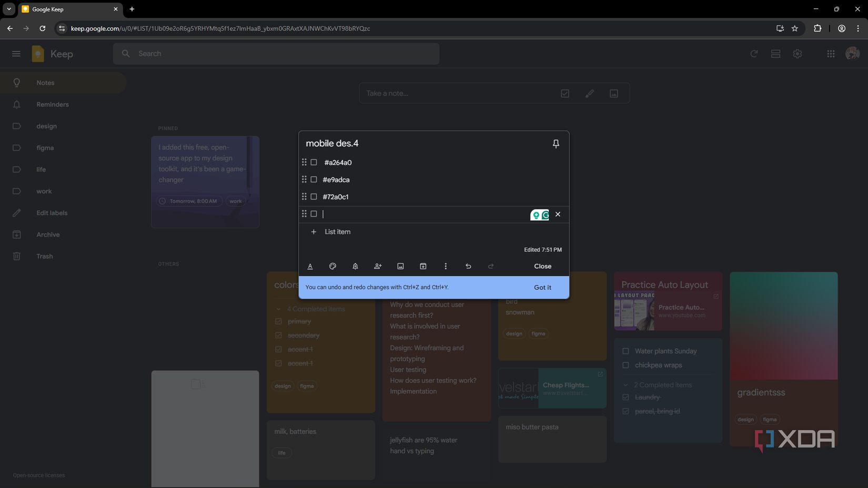Add image to the open note

pyautogui.click(x=400, y=266)
